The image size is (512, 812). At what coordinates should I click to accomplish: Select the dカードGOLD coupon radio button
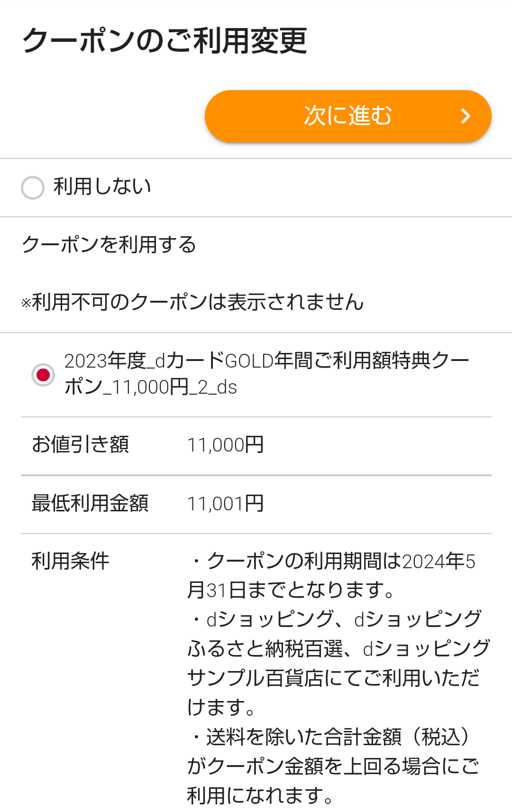[43, 375]
